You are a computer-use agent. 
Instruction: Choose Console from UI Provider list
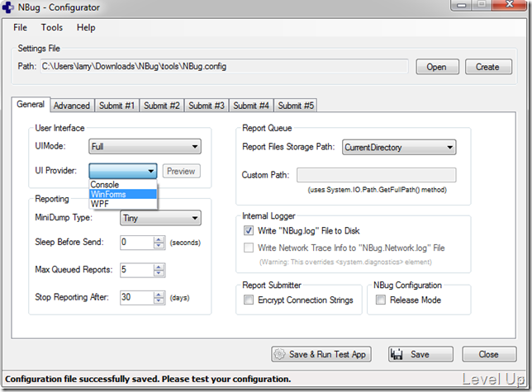123,185
